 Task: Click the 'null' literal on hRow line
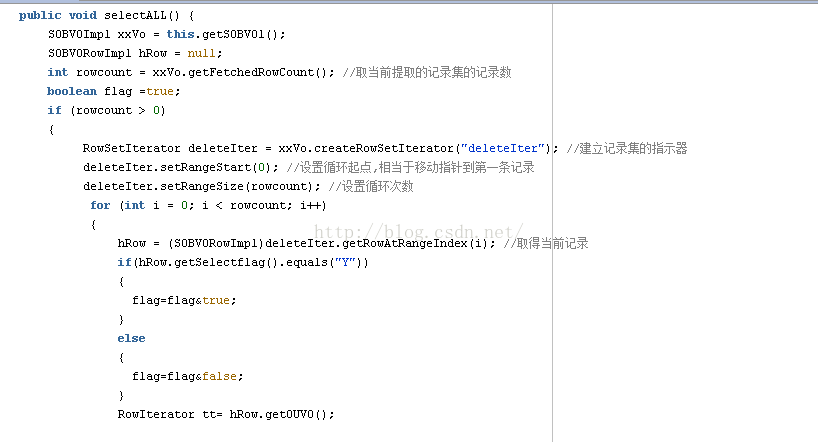pyautogui.click(x=201, y=53)
